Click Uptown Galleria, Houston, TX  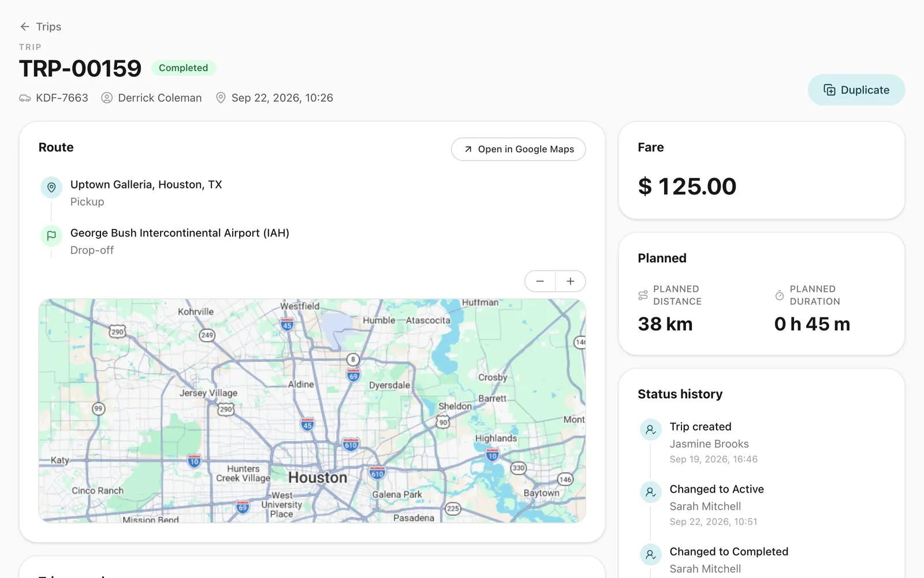pos(146,184)
